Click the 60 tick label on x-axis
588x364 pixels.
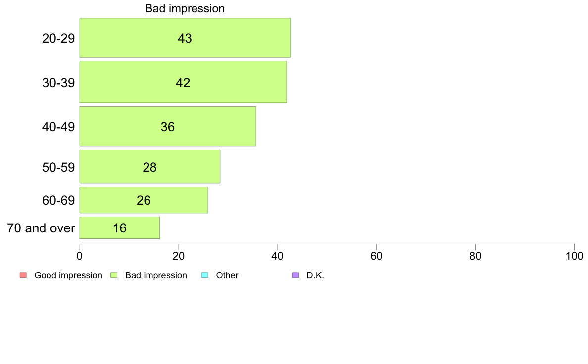[x=377, y=256]
